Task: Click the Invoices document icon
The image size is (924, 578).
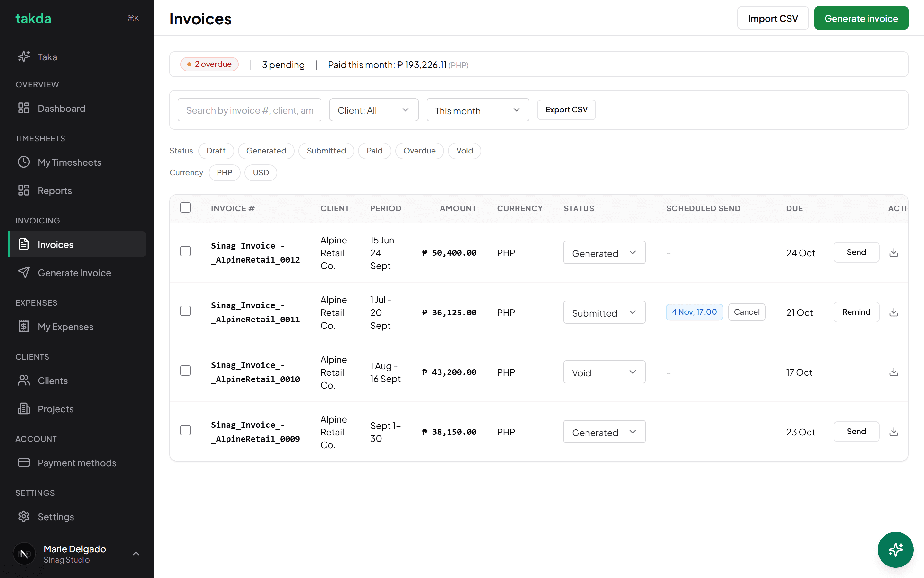Action: (24, 244)
